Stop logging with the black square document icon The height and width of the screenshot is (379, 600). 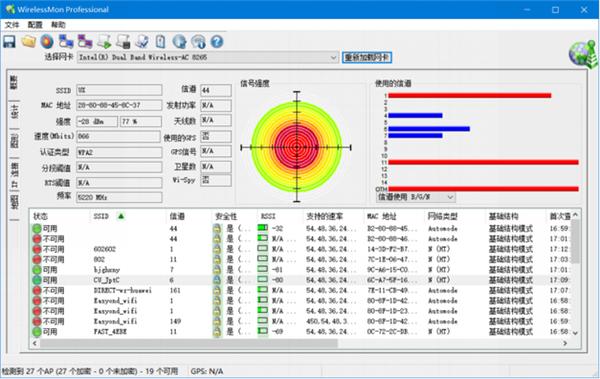pos(123,41)
